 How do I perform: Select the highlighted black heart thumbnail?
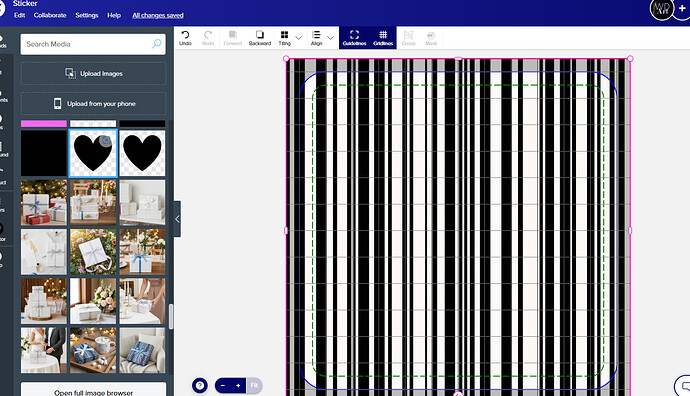(x=93, y=153)
